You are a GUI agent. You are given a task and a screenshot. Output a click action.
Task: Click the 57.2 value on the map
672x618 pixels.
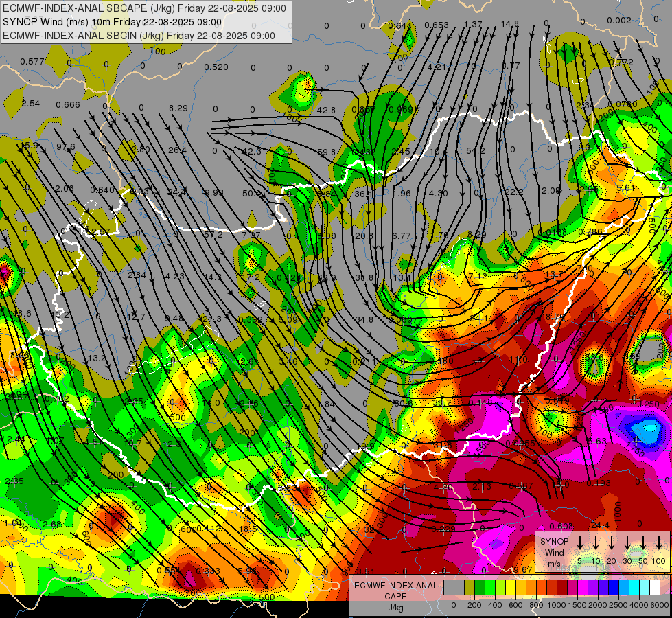click(x=213, y=235)
